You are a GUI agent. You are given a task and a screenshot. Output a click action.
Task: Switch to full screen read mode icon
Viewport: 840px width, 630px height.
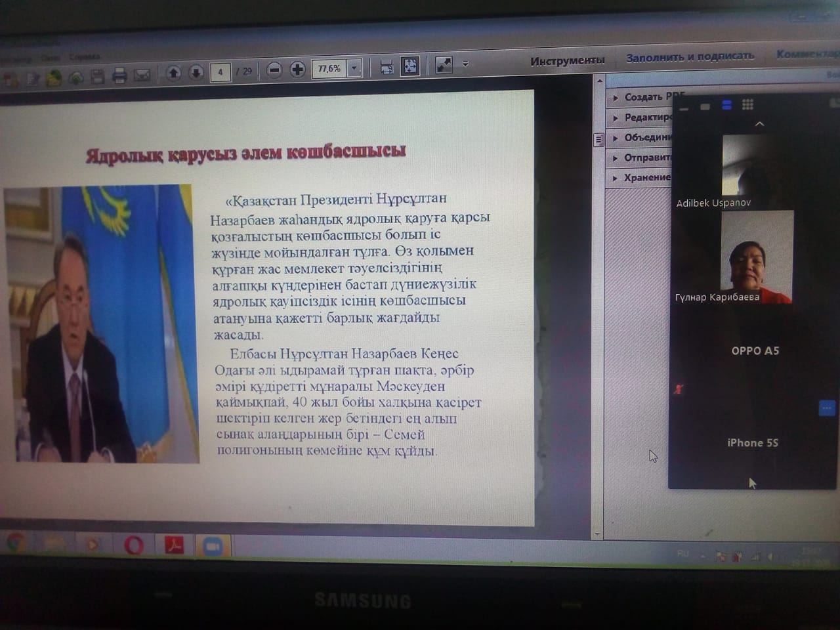tap(444, 65)
